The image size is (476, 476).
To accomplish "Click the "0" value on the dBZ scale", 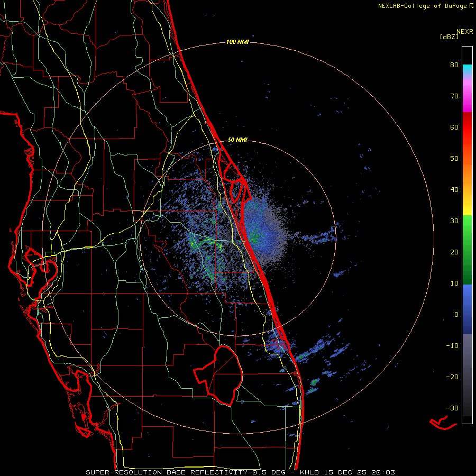I will (456, 315).
